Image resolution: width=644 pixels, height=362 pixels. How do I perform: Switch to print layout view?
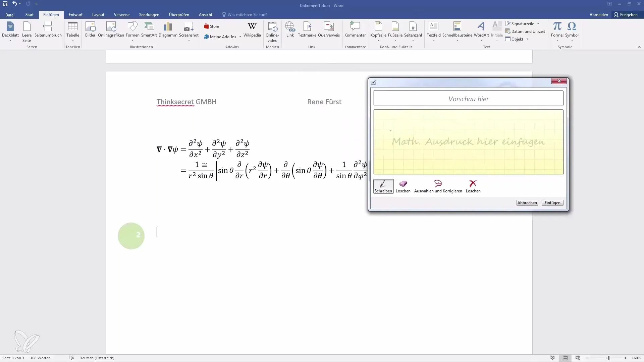click(565, 358)
